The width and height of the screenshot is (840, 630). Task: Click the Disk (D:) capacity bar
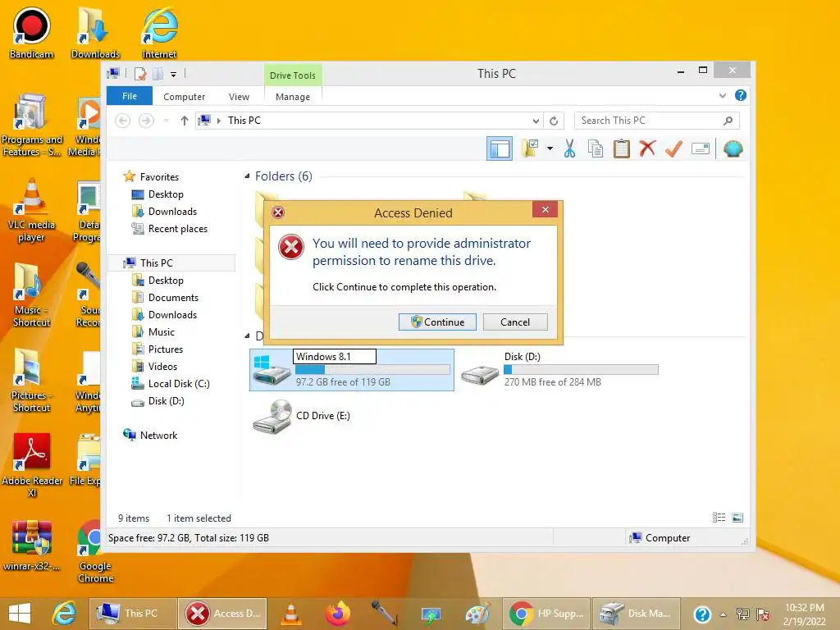pos(581,370)
